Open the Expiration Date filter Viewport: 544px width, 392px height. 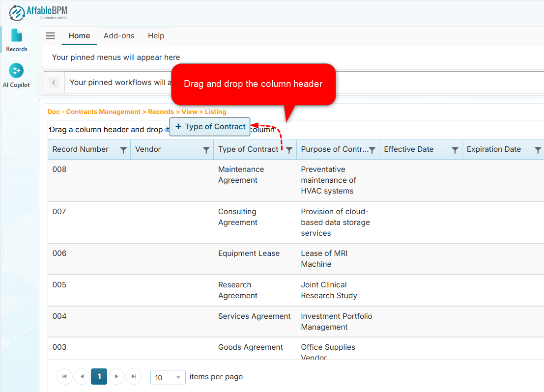coord(538,149)
